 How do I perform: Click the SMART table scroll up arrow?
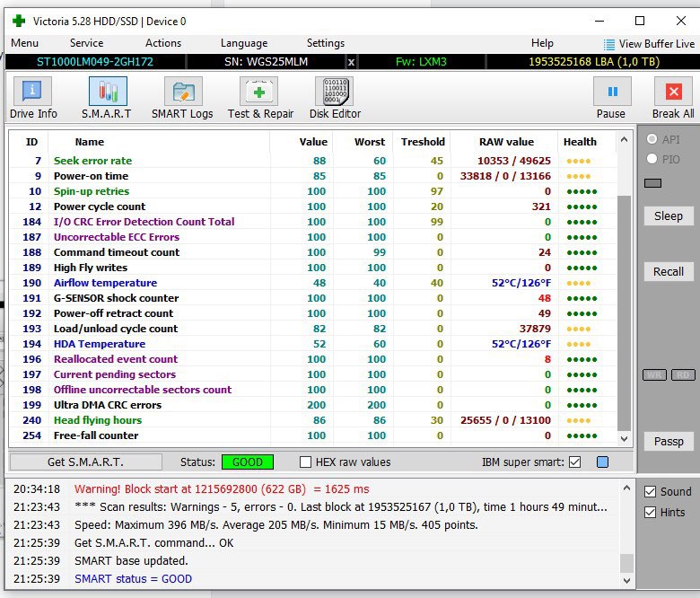click(624, 139)
